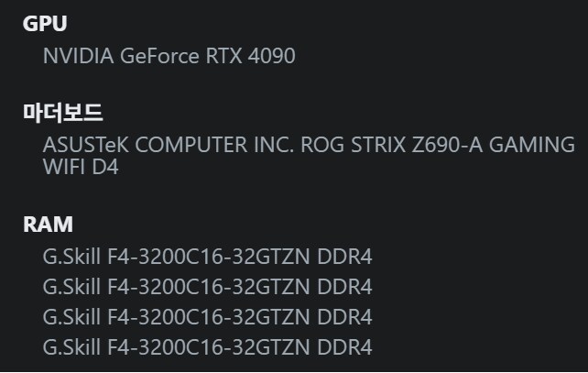The height and width of the screenshot is (373, 588).
Task: Click the word GAMING in motherboard entry
Action: coord(539,145)
